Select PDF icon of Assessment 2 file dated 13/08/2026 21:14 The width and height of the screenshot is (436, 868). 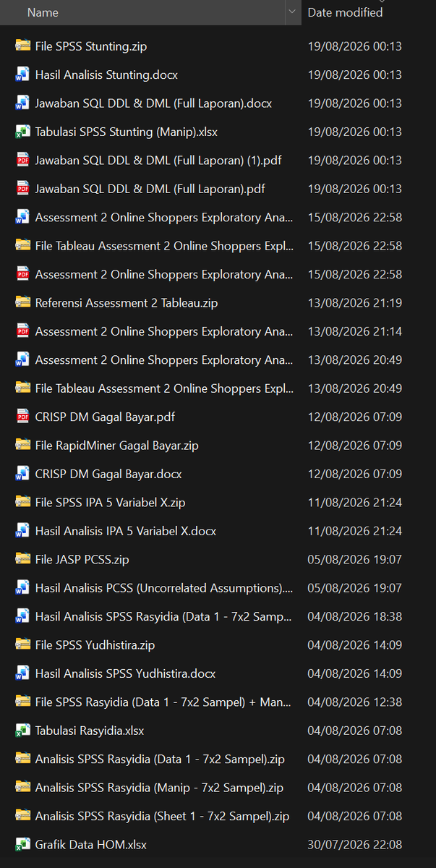(x=22, y=331)
